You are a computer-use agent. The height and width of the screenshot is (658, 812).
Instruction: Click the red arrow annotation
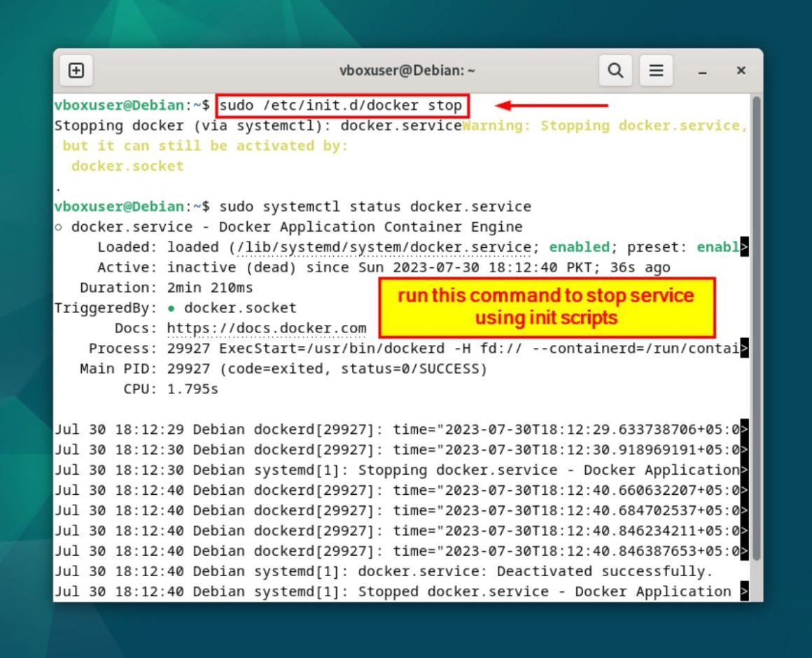553,105
